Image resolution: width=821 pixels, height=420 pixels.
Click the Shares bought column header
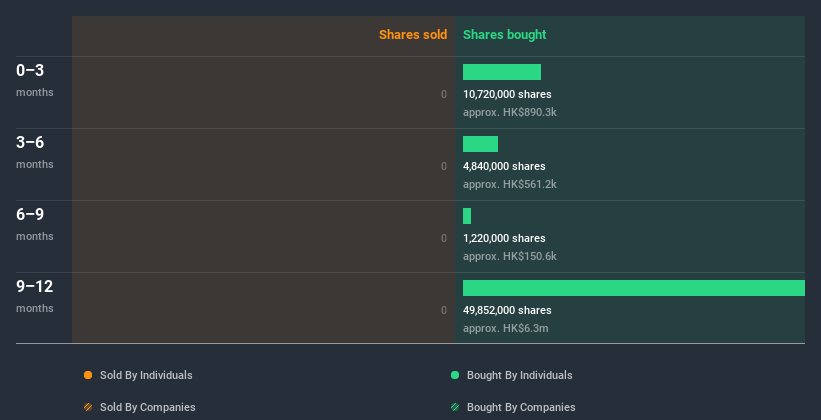(504, 35)
